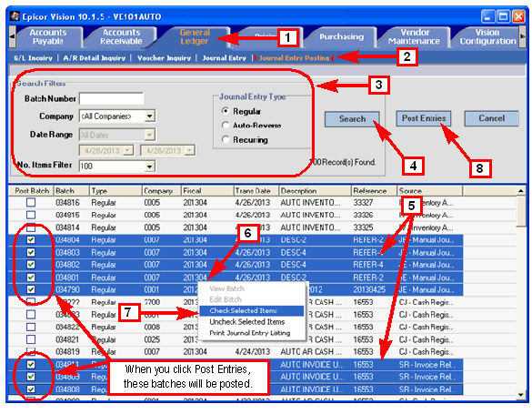
Task: Open Voucher Inquiry submenu
Action: pos(164,58)
